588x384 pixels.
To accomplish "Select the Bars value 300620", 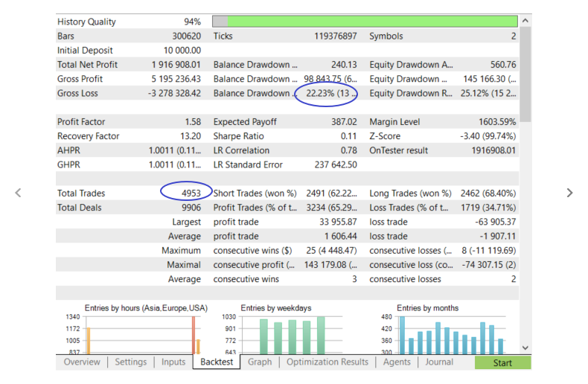I will pos(186,36).
